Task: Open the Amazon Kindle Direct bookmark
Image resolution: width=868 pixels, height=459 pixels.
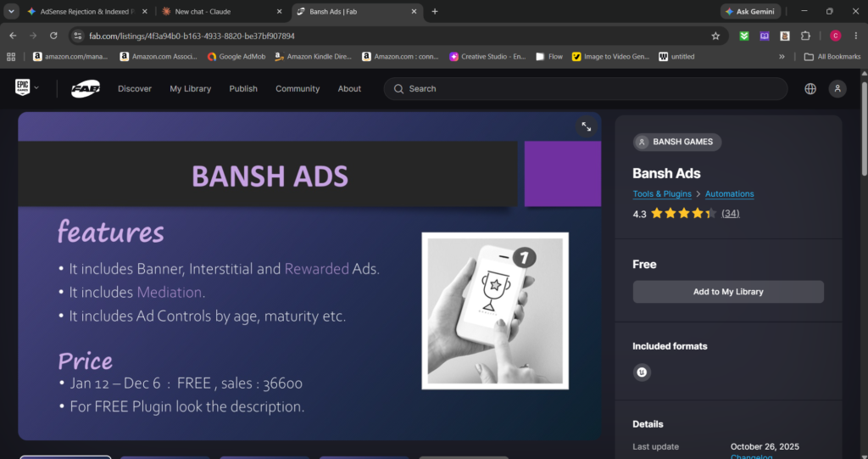Action: [314, 57]
